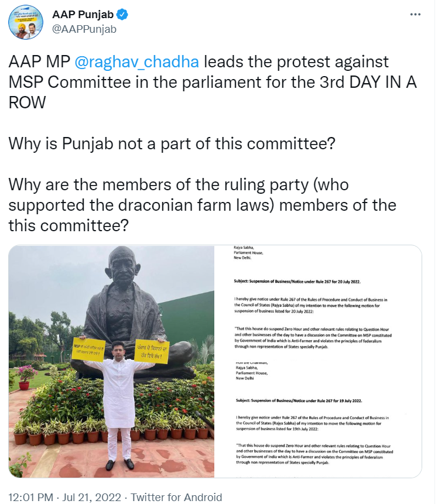
Task: Click the 19 July 2022 subject heading
Action: tap(298, 400)
